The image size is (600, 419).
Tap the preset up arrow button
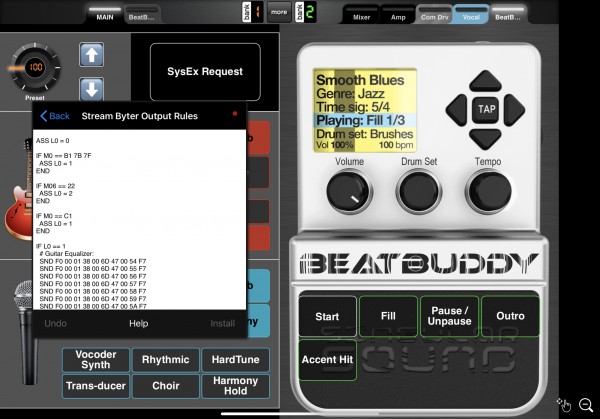pyautogui.click(x=91, y=55)
